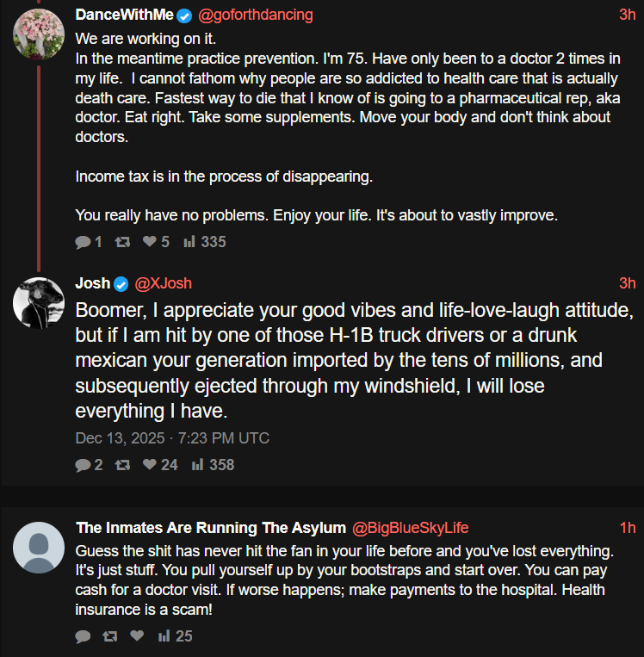
Task: Click the default gray avatar of BigBlueSkyLife
Action: 39,547
